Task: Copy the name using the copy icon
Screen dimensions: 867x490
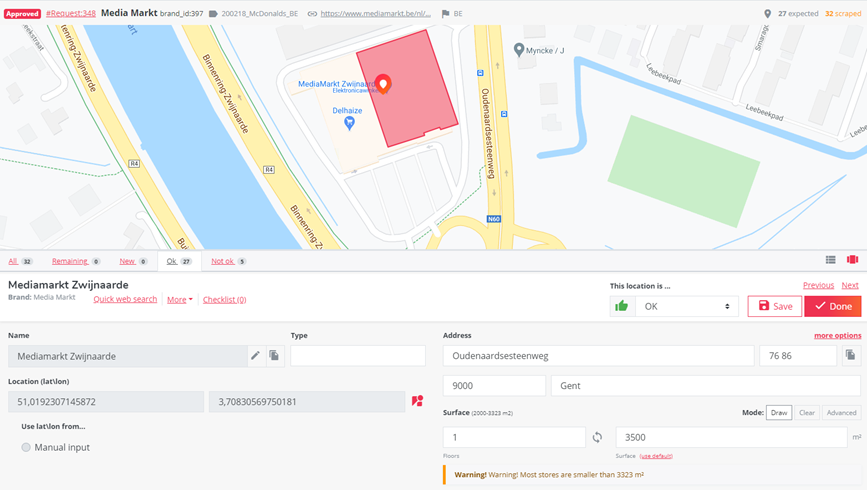Action: click(274, 356)
